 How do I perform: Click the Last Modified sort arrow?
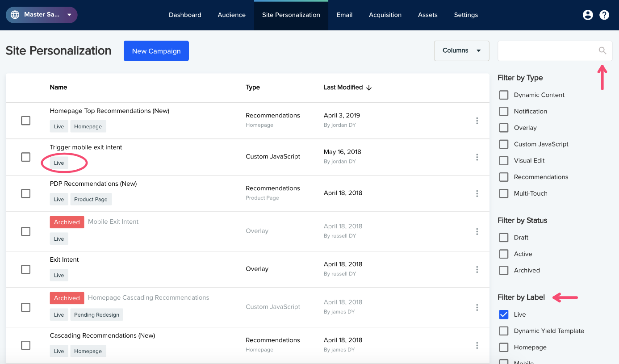(369, 88)
